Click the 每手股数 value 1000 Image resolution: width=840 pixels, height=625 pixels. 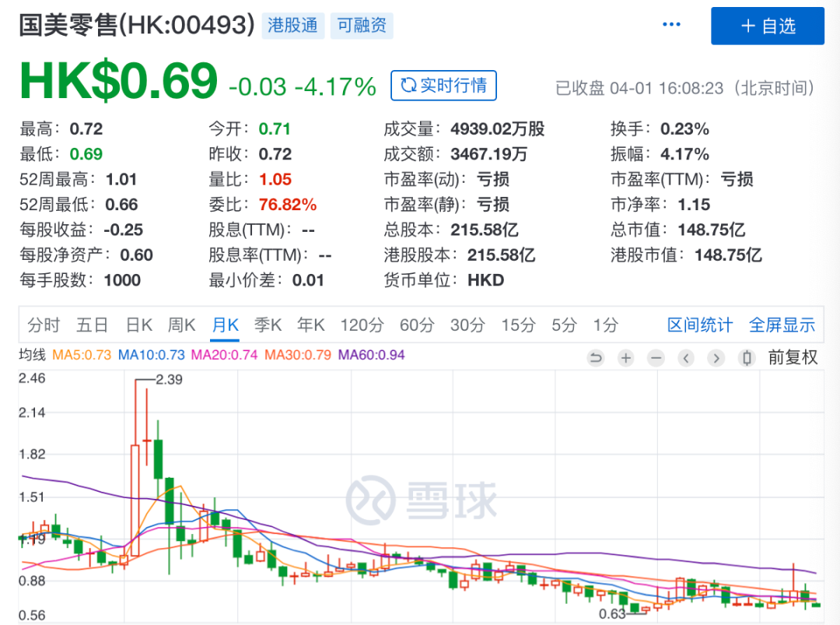tap(122, 279)
